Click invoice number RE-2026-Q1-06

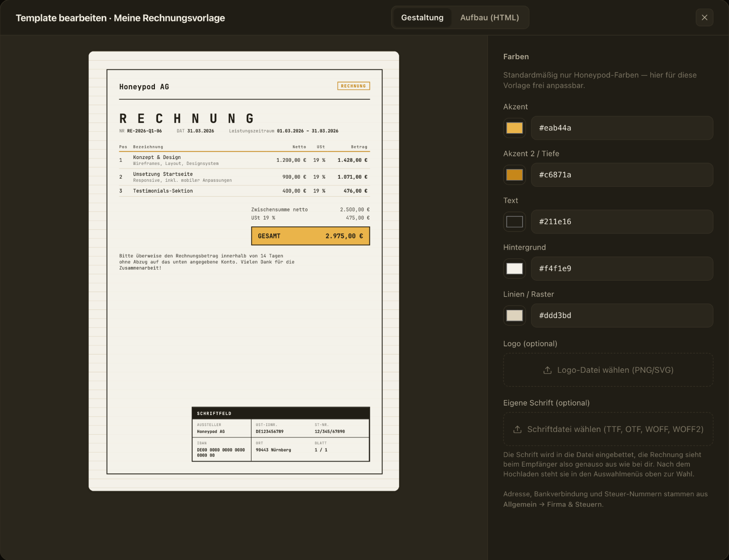point(144,131)
